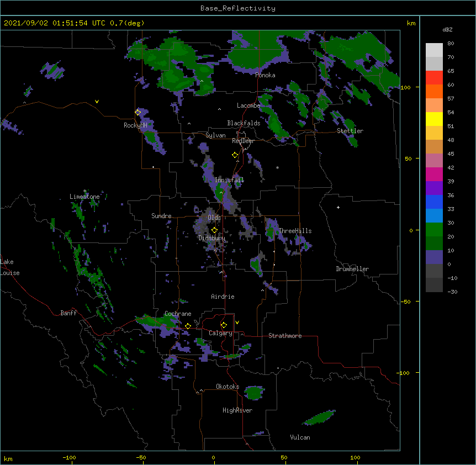This screenshot has width=476, height=465.
Task: Click the RockyMH town label
Action: (x=135, y=125)
